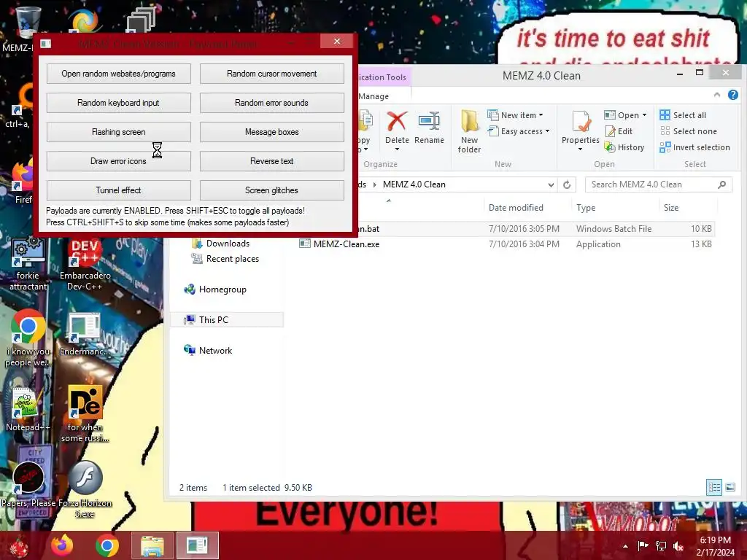Open Chrome from the taskbar

tap(107, 545)
